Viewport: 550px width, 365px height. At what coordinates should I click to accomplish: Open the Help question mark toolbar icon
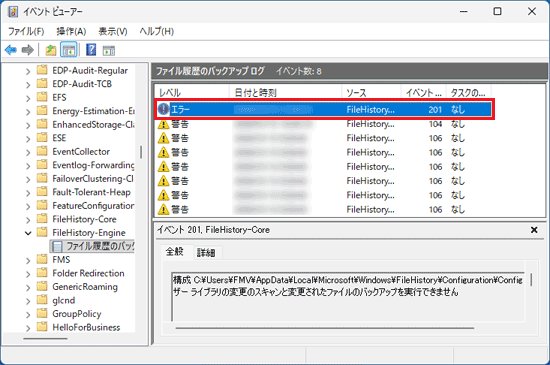coord(91,50)
